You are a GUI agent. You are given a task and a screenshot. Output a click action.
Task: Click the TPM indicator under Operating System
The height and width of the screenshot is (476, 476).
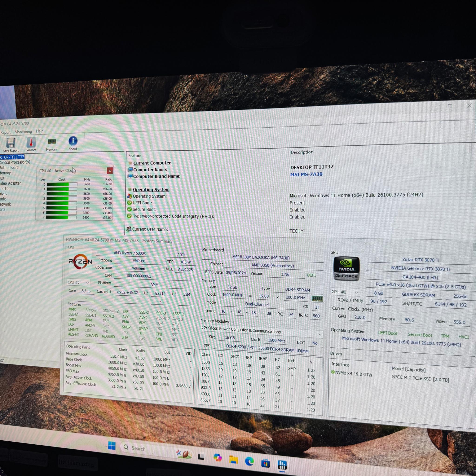pyautogui.click(x=445, y=336)
